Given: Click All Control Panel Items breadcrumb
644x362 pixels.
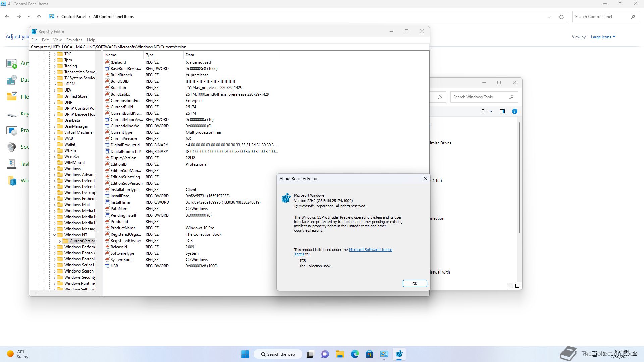Looking at the screenshot, I should click(x=113, y=17).
